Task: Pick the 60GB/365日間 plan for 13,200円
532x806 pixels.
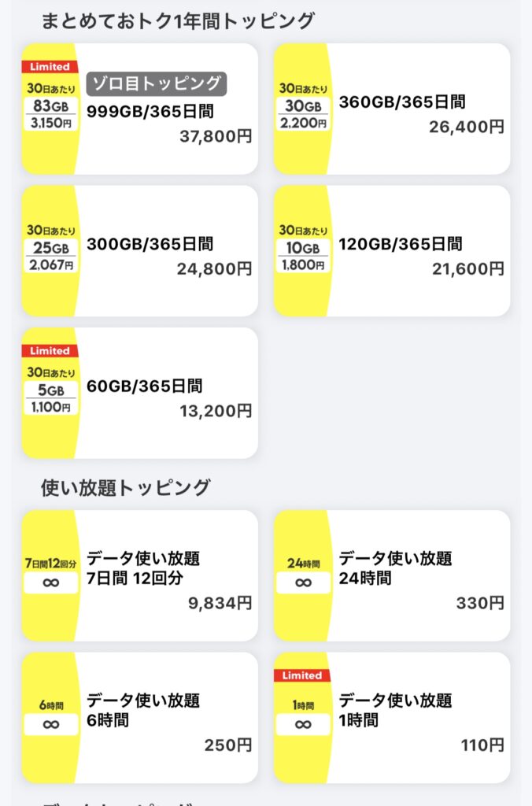Action: (x=169, y=394)
